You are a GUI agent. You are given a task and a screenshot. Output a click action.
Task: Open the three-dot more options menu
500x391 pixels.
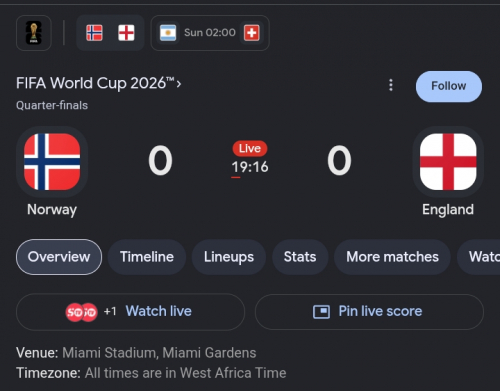pyautogui.click(x=391, y=85)
